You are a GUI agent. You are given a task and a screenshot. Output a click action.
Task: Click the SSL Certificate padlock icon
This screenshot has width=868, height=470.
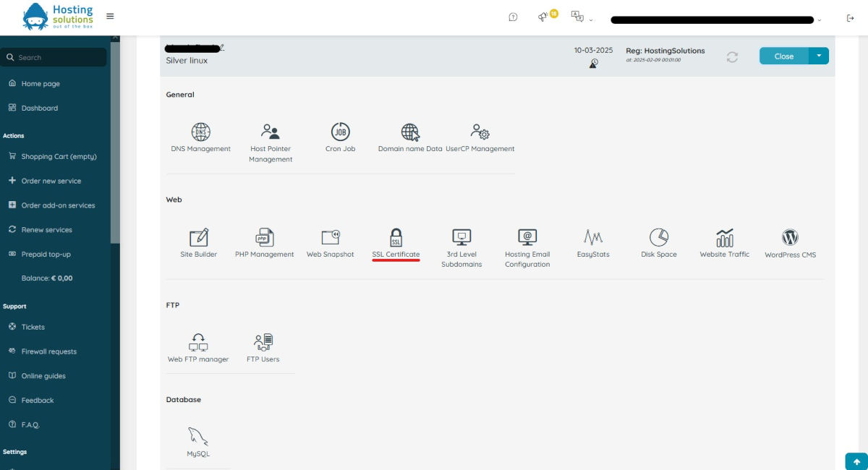click(x=396, y=238)
